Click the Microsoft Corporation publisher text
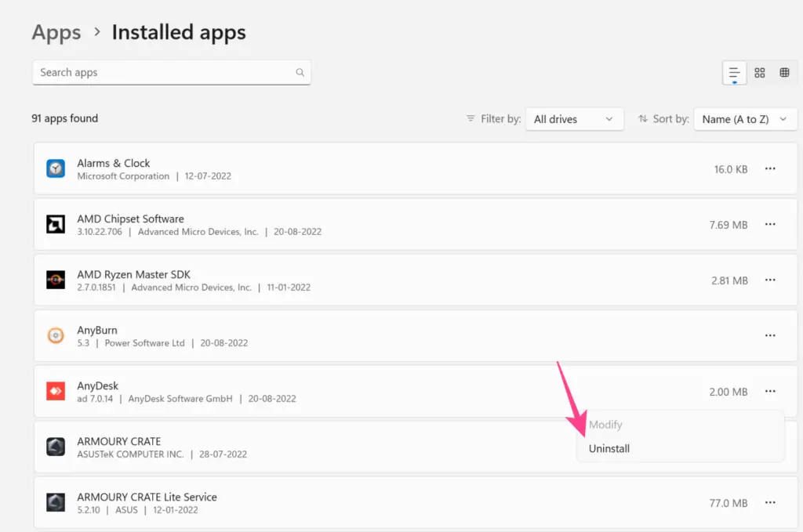The image size is (803, 532). pyautogui.click(x=123, y=176)
